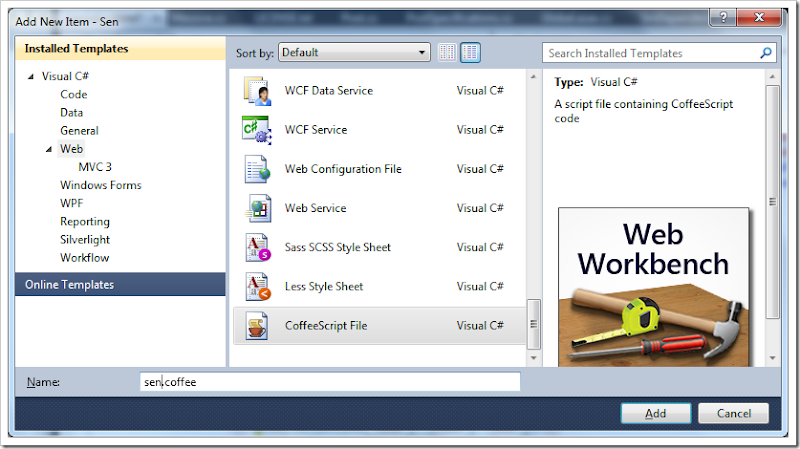800x449 pixels.
Task: Select the Data category
Action: (x=71, y=113)
